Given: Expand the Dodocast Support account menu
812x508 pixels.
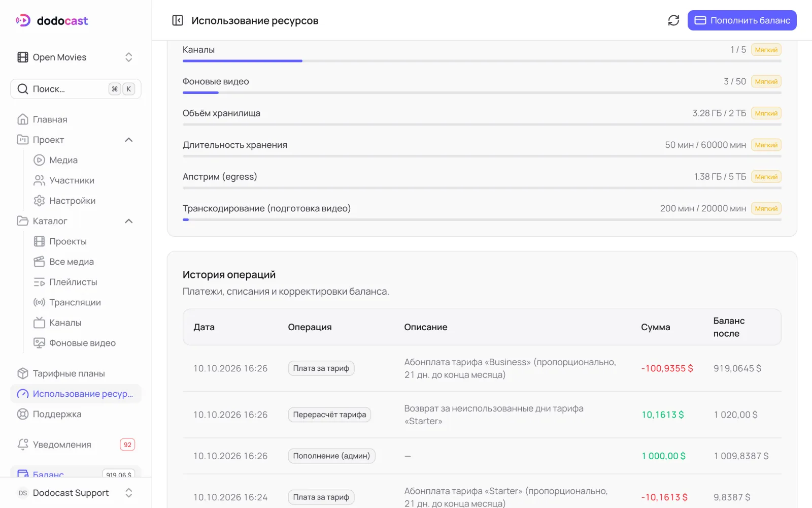Looking at the screenshot, I should coord(76,493).
